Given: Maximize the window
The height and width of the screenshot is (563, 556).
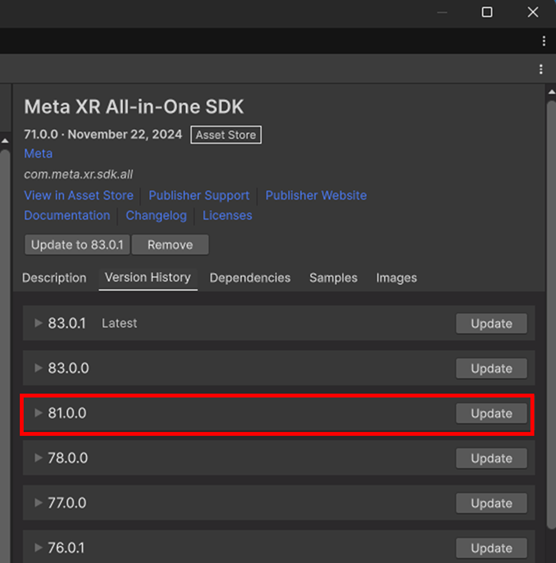Looking at the screenshot, I should 487,12.
